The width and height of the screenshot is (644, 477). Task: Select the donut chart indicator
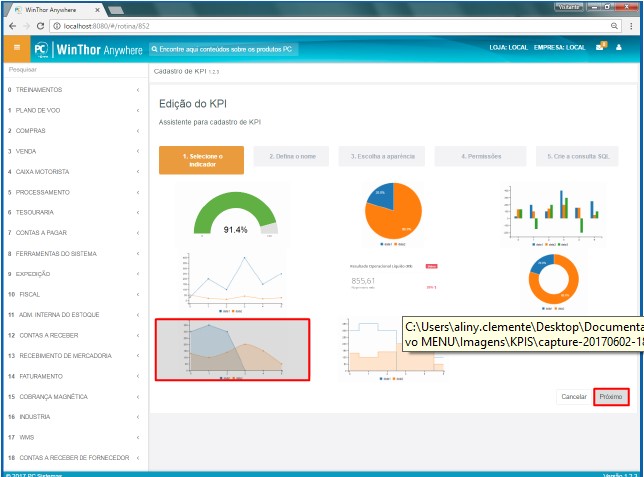click(x=553, y=281)
